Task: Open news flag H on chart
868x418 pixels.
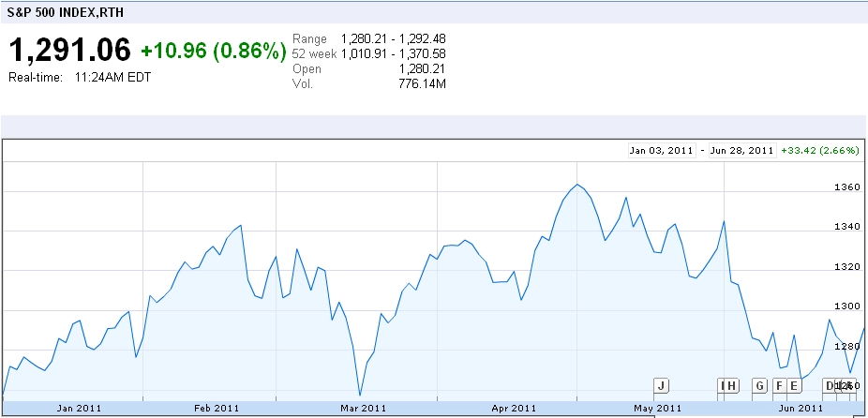Action: pos(731,385)
